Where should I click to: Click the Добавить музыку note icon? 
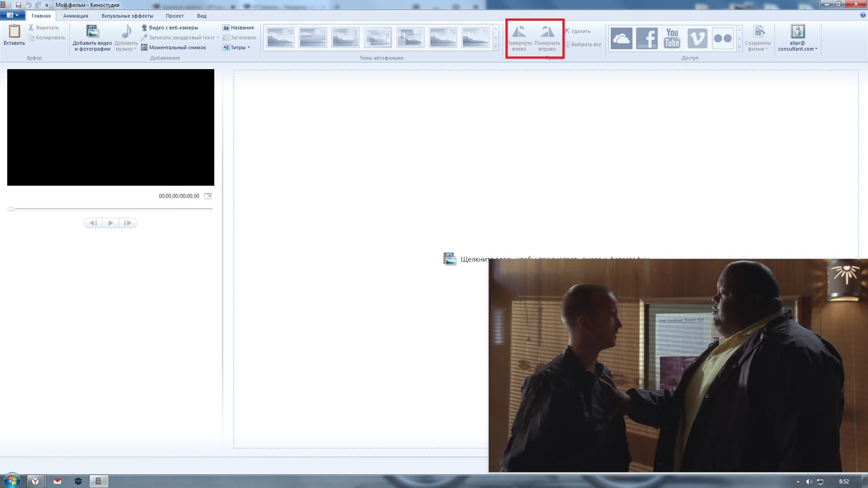(x=126, y=32)
